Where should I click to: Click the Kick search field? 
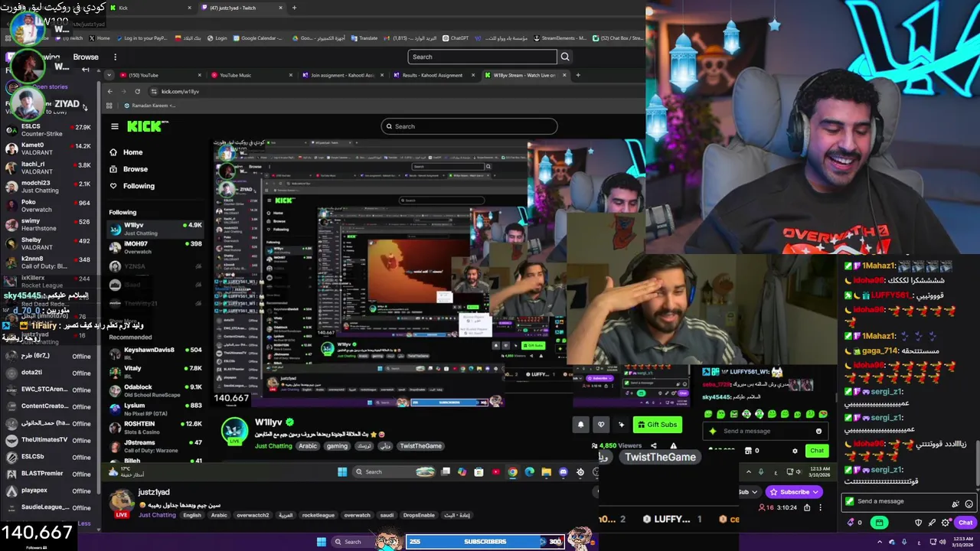click(469, 126)
